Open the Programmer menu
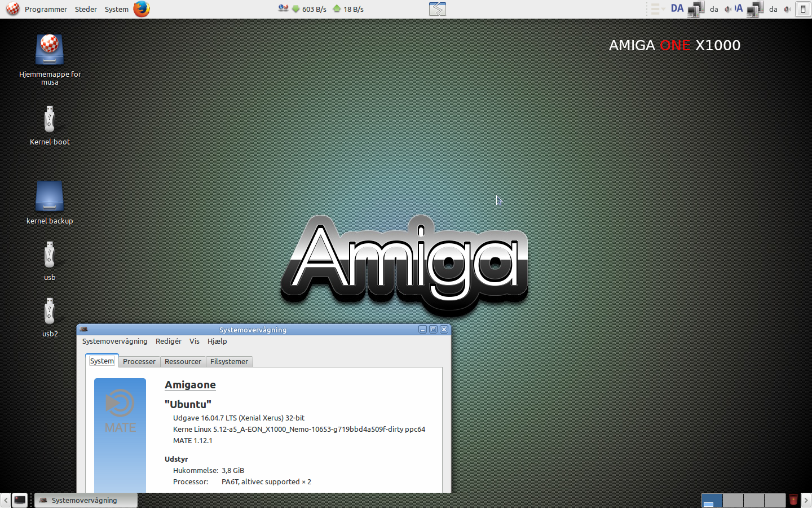812x508 pixels. coord(45,9)
